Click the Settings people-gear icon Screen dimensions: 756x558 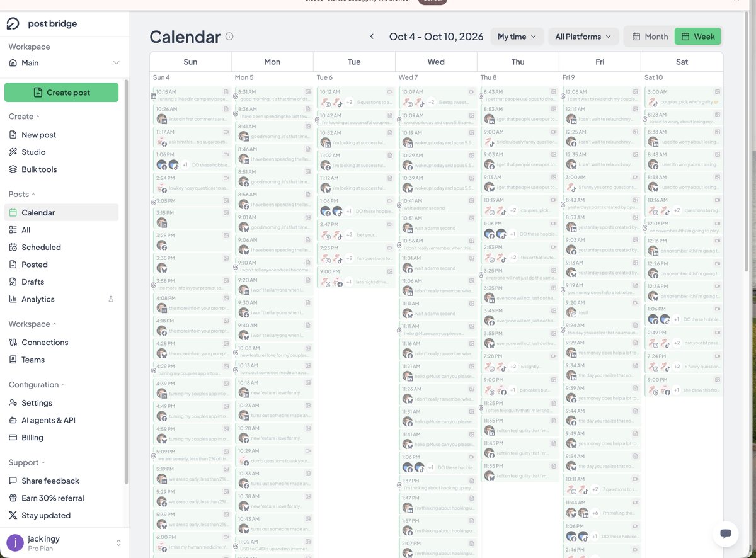tap(13, 402)
